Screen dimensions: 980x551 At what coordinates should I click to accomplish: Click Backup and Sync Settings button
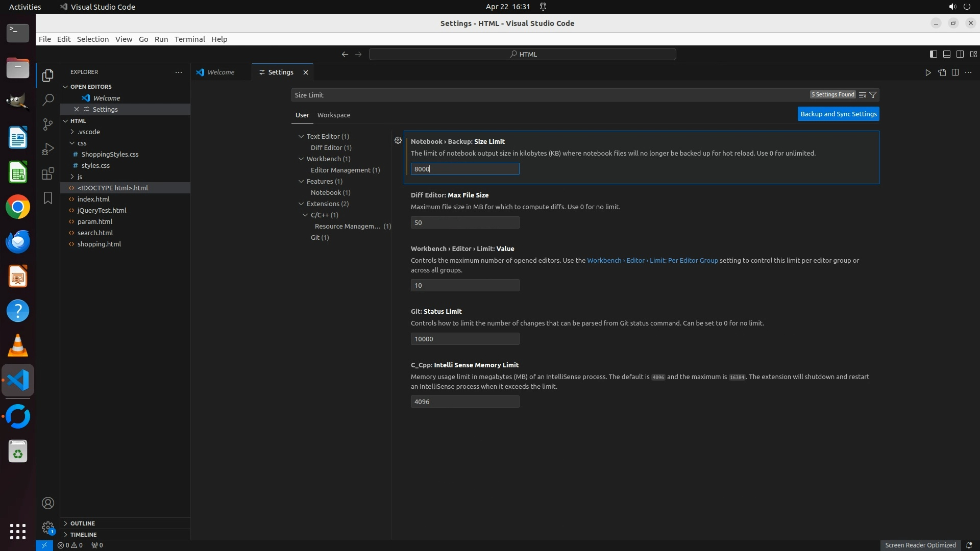click(838, 114)
